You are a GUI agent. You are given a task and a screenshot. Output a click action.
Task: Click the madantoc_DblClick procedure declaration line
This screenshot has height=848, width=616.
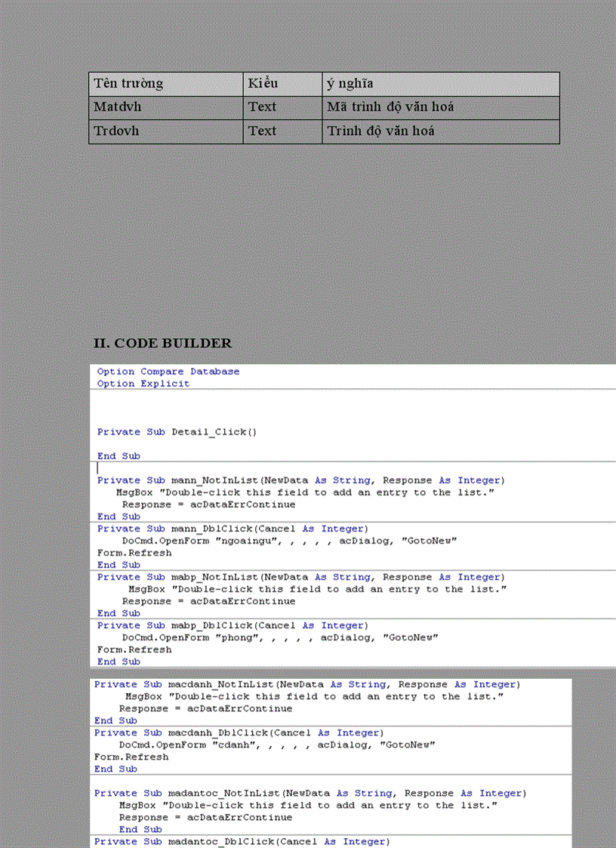(x=242, y=841)
